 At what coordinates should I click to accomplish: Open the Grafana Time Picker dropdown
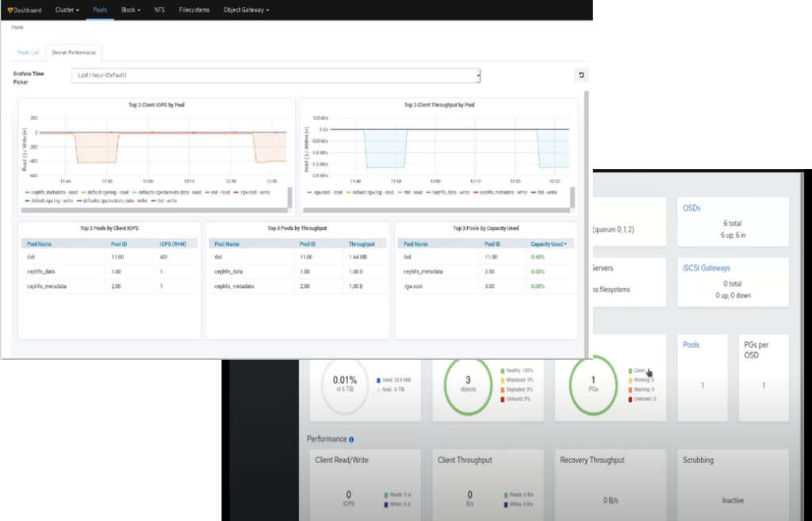(x=276, y=75)
